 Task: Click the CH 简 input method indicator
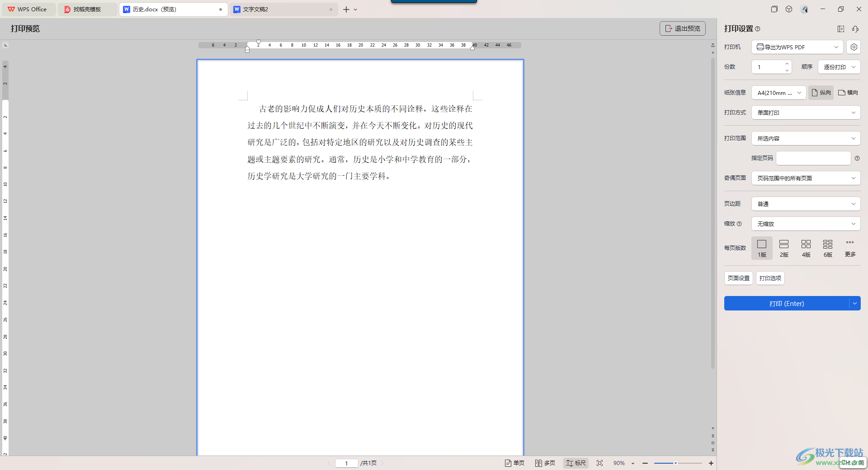(x=853, y=463)
